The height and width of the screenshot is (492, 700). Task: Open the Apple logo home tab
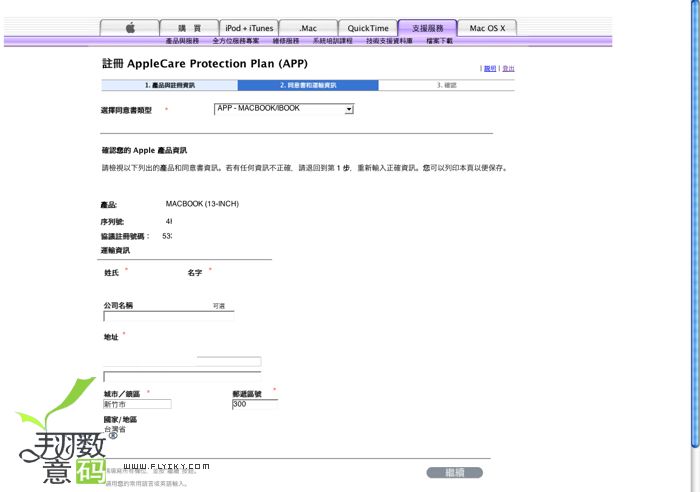[129, 28]
